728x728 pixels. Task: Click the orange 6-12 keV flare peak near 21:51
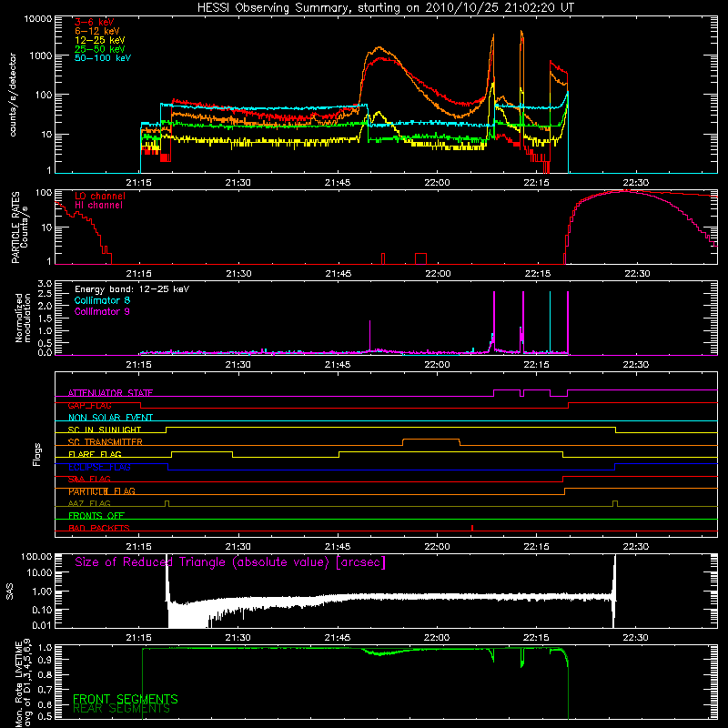click(379, 47)
